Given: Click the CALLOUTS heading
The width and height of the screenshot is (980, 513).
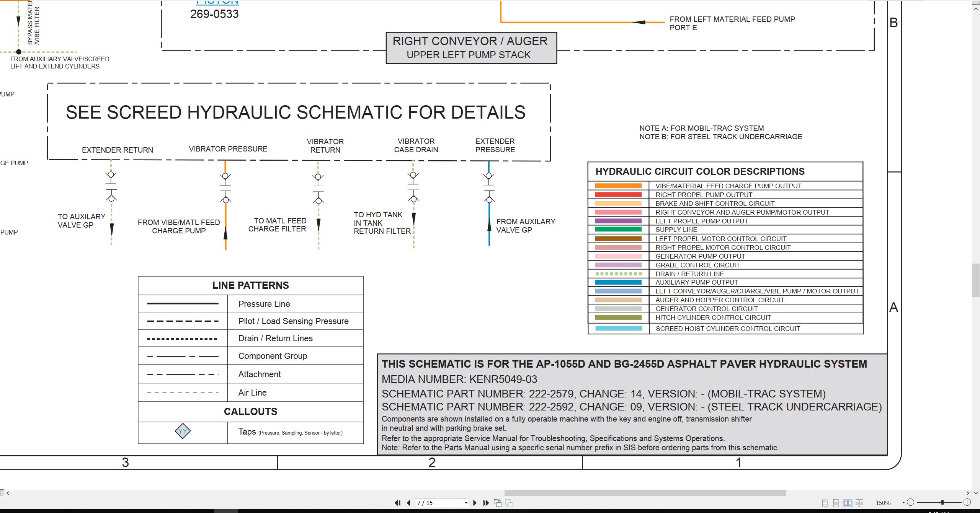Looking at the screenshot, I should (251, 412).
